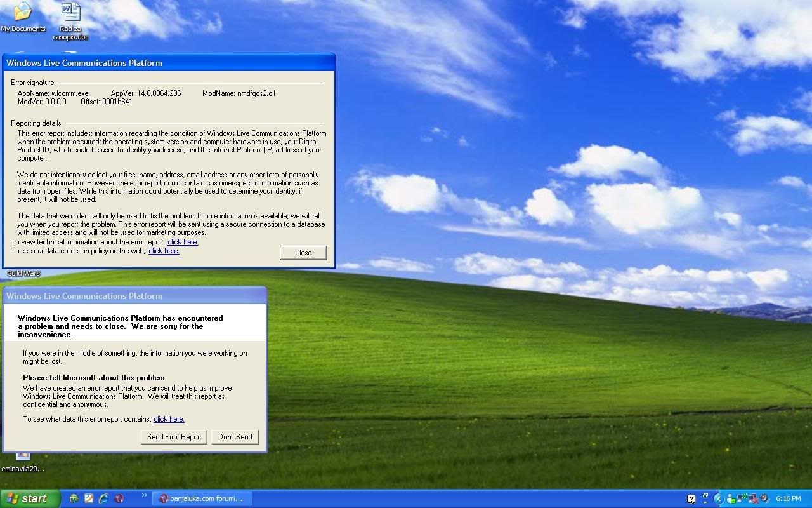Open the disconnected network tray icon with red X
Image resolution: width=812 pixels, height=508 pixels.
click(x=753, y=499)
